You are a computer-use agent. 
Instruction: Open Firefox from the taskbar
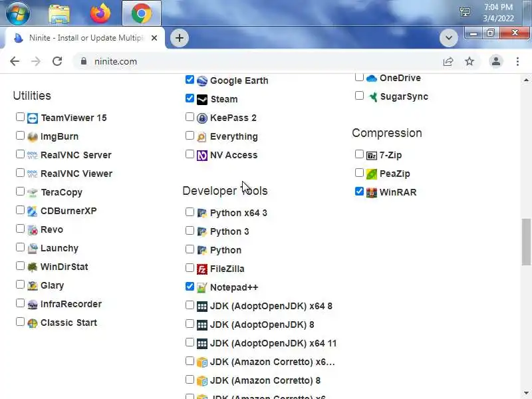[100, 13]
